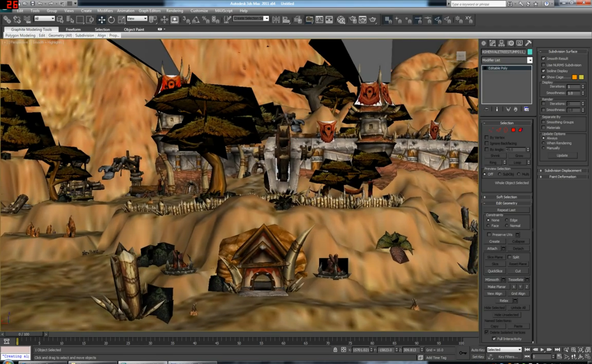Toggle the Percent Snap icon
The image size is (592, 364).
(206, 20)
